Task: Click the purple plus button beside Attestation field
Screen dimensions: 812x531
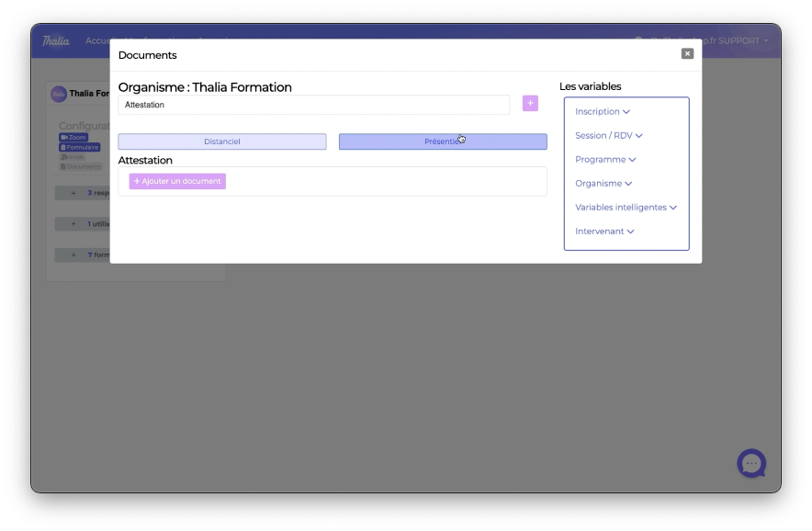Action: coord(530,103)
